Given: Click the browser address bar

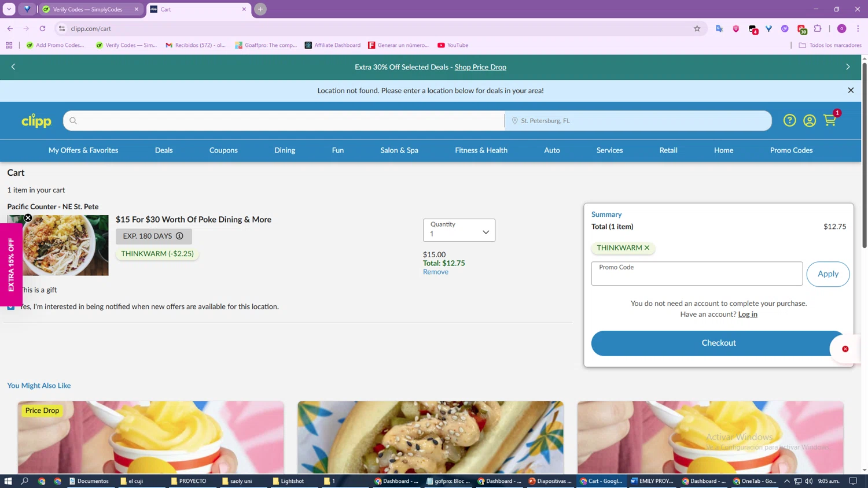Looking at the screenshot, I should tap(376, 28).
